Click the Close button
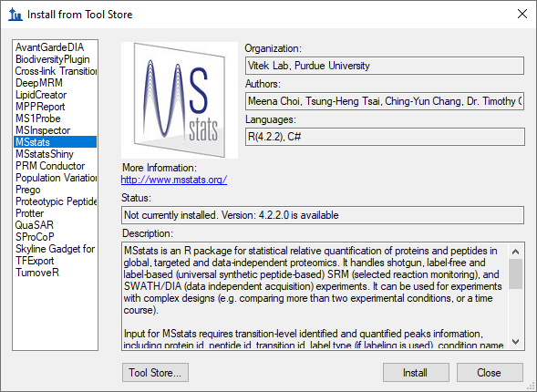537x392 pixels. [490, 373]
